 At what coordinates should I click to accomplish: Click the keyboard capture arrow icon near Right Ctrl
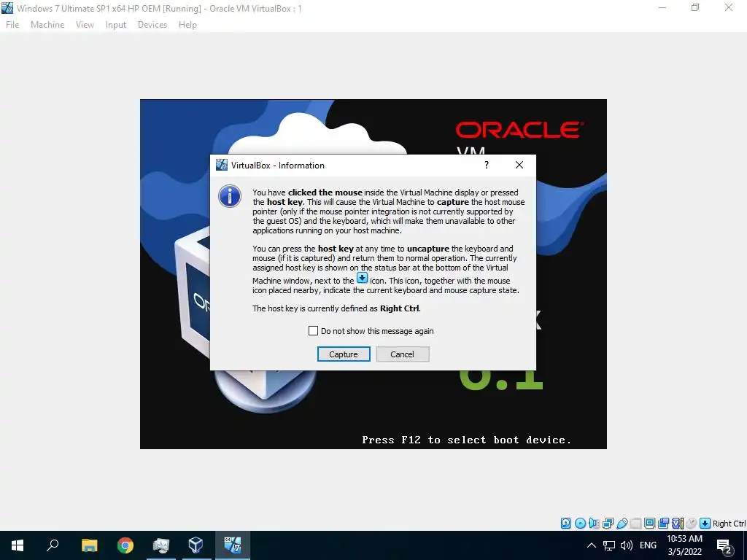pos(705,524)
